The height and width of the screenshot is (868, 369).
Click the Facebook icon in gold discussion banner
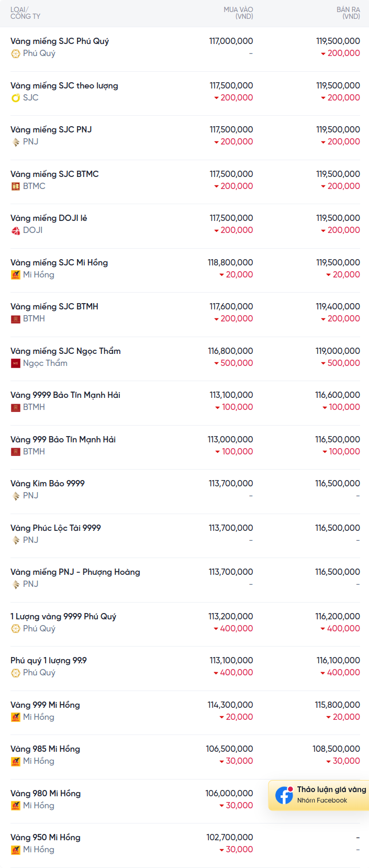click(x=284, y=795)
